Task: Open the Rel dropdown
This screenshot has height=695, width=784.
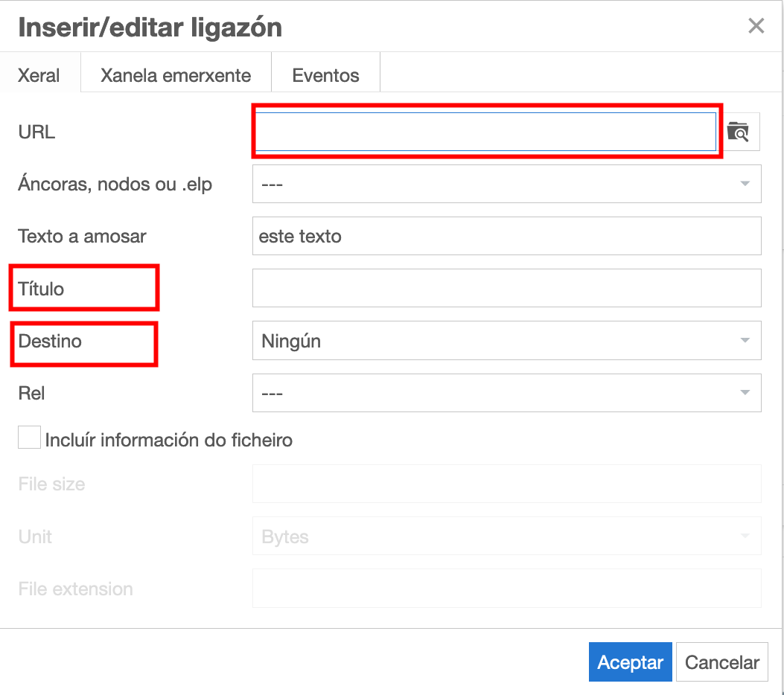Action: pyautogui.click(x=506, y=393)
